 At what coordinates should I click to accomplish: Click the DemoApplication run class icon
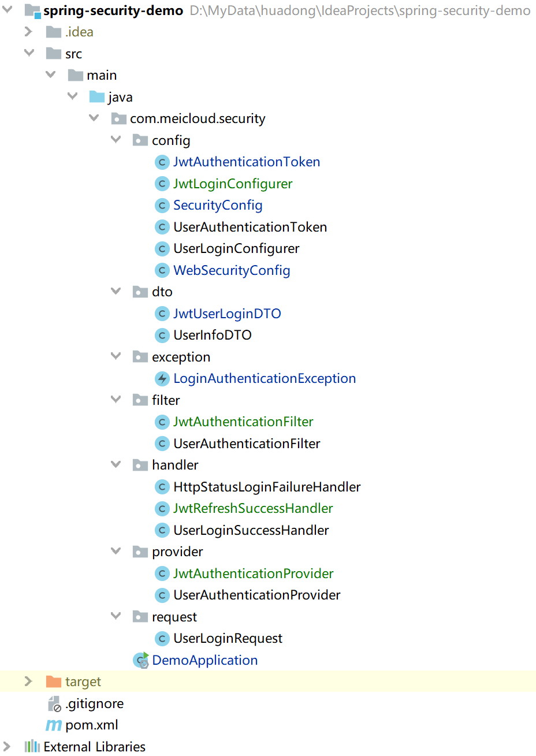140,660
